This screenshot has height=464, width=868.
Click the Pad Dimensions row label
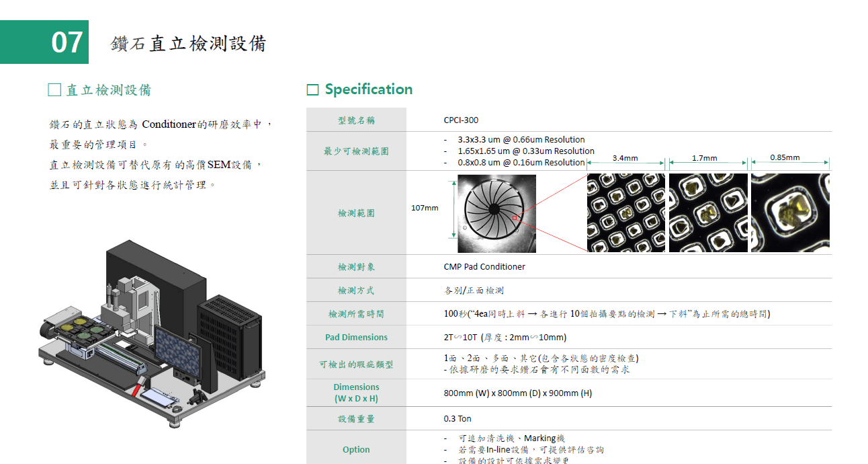(356, 337)
